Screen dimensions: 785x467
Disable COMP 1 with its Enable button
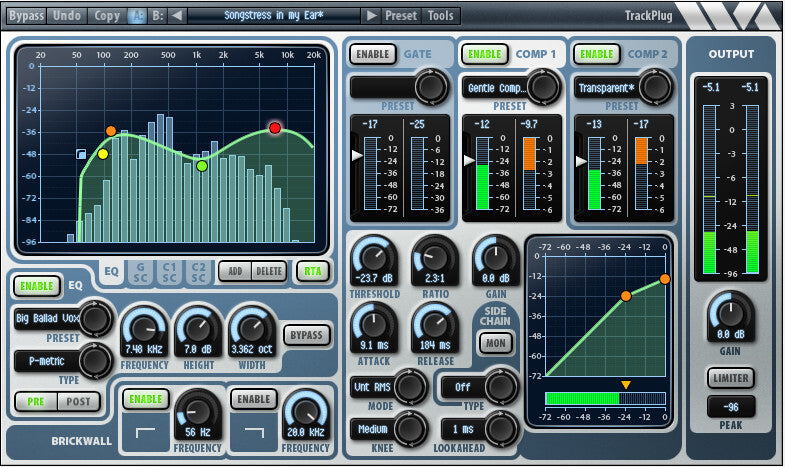tap(484, 53)
